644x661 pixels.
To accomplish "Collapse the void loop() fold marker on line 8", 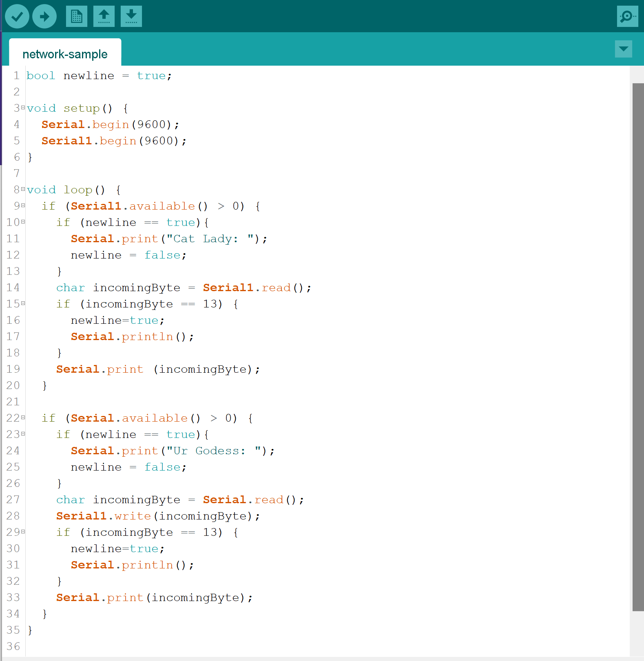I will point(23,189).
